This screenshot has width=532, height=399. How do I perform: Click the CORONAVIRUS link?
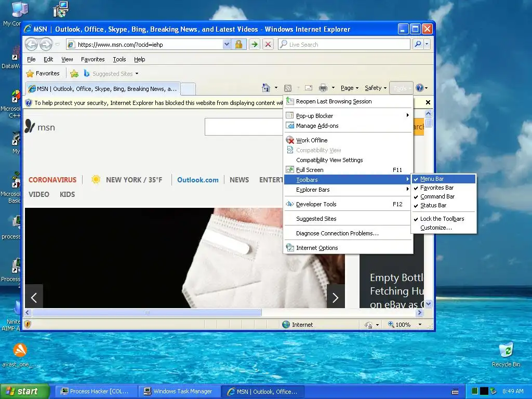tap(52, 180)
